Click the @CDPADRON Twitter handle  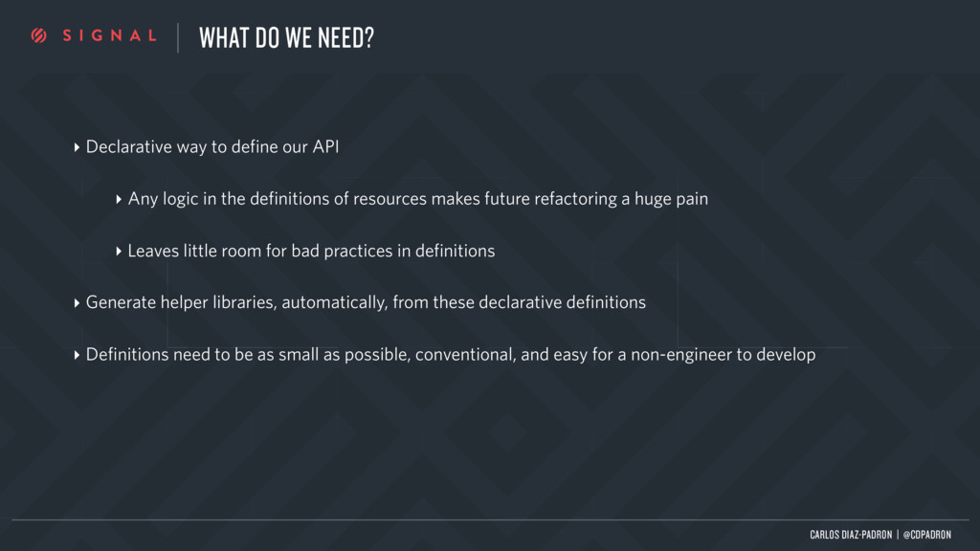tap(926, 535)
